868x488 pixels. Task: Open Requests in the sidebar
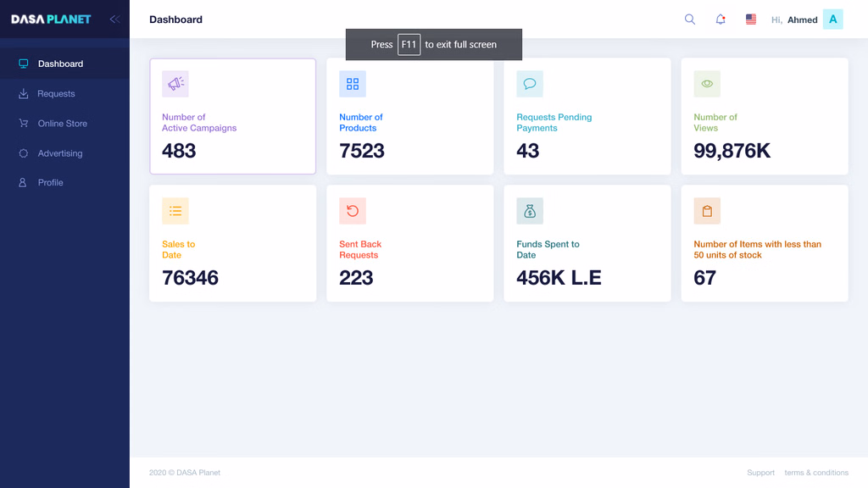[56, 94]
